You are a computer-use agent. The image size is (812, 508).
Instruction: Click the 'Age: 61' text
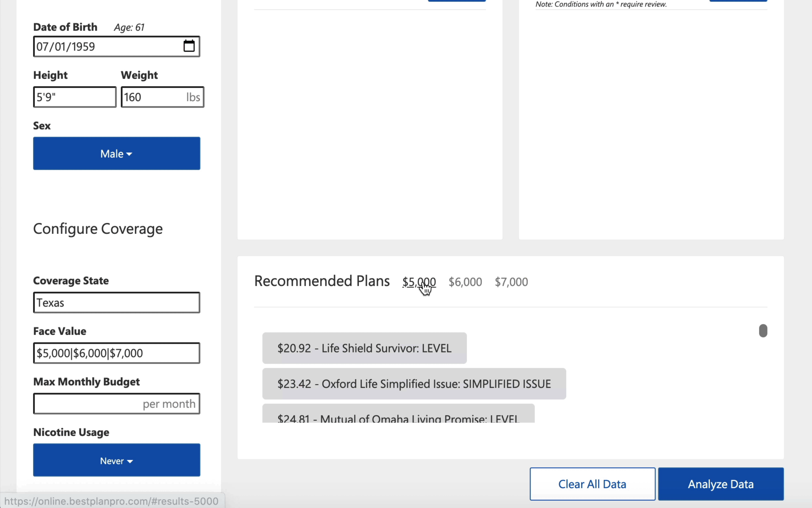129,27
